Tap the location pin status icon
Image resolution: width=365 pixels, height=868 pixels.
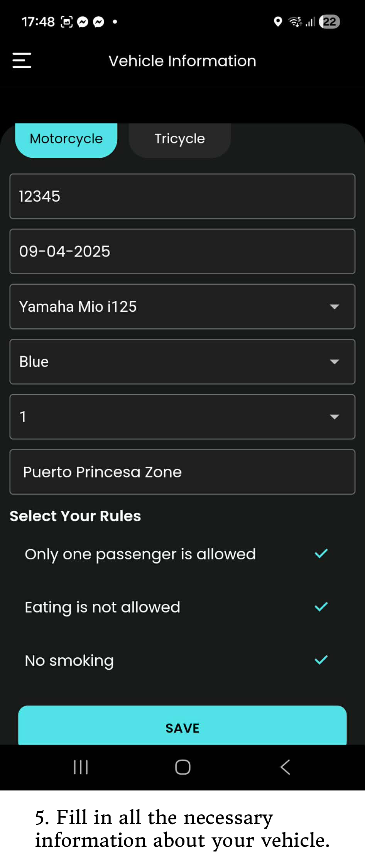pos(277,22)
